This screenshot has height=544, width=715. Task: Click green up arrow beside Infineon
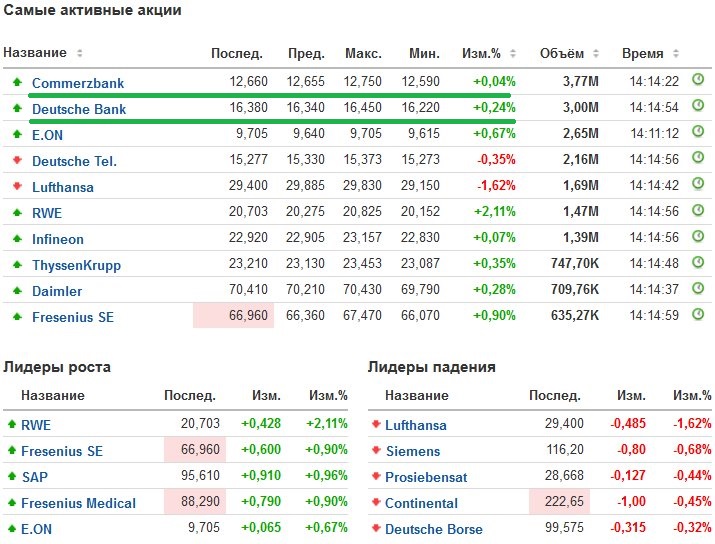pos(17,238)
